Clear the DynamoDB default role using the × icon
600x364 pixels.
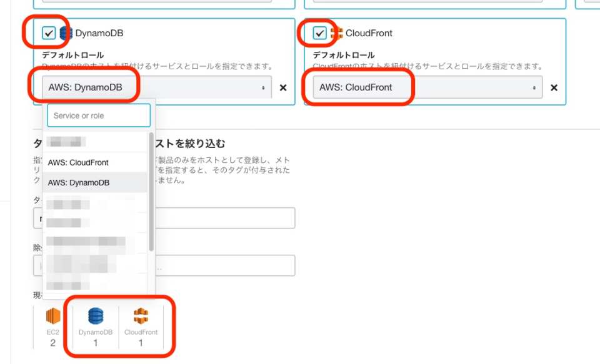[283, 87]
